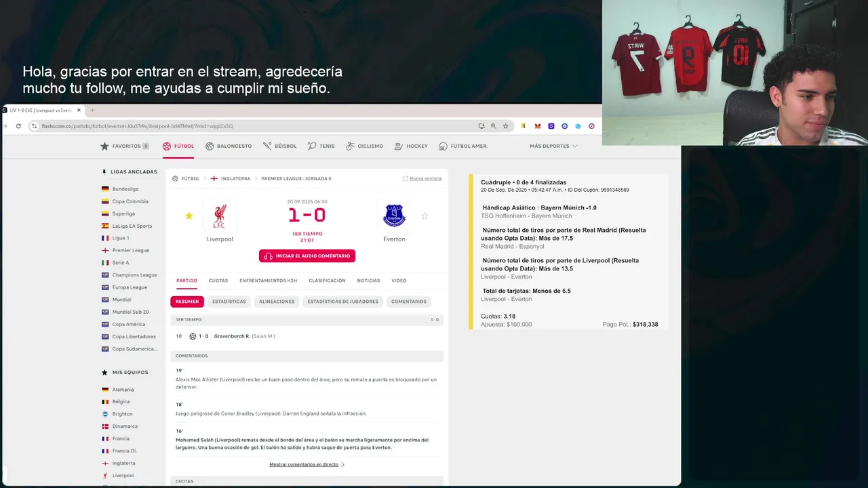Open the MetaMask fox extension
Image resolution: width=868 pixels, height=488 pixels.
coord(537,126)
